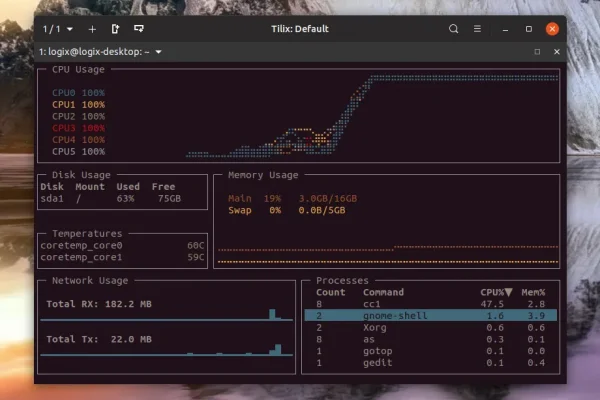Click the Tilix: Default window title

pos(300,29)
